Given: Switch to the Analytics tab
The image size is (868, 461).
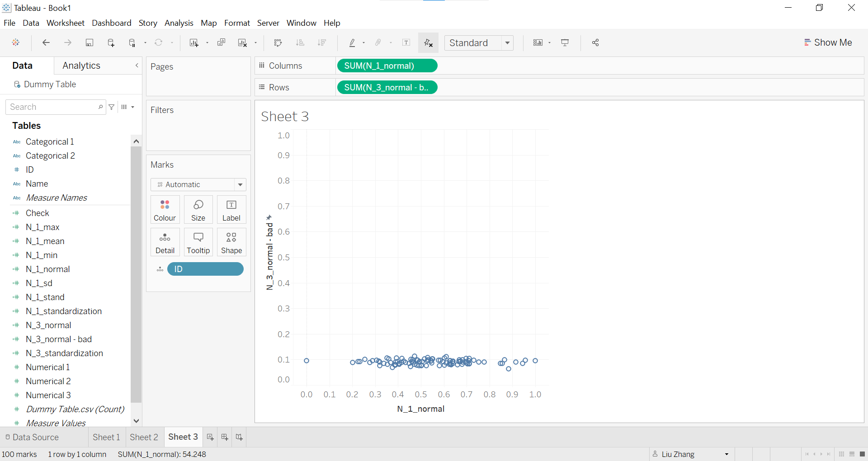Looking at the screenshot, I should pos(81,66).
